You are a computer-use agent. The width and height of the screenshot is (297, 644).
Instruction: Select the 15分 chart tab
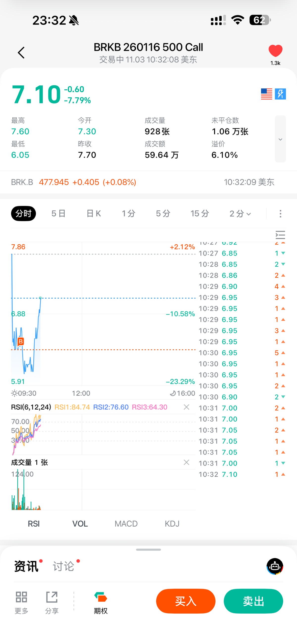[200, 213]
